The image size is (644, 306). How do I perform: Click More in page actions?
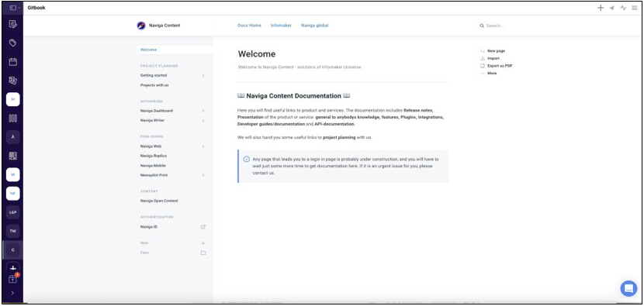(492, 73)
